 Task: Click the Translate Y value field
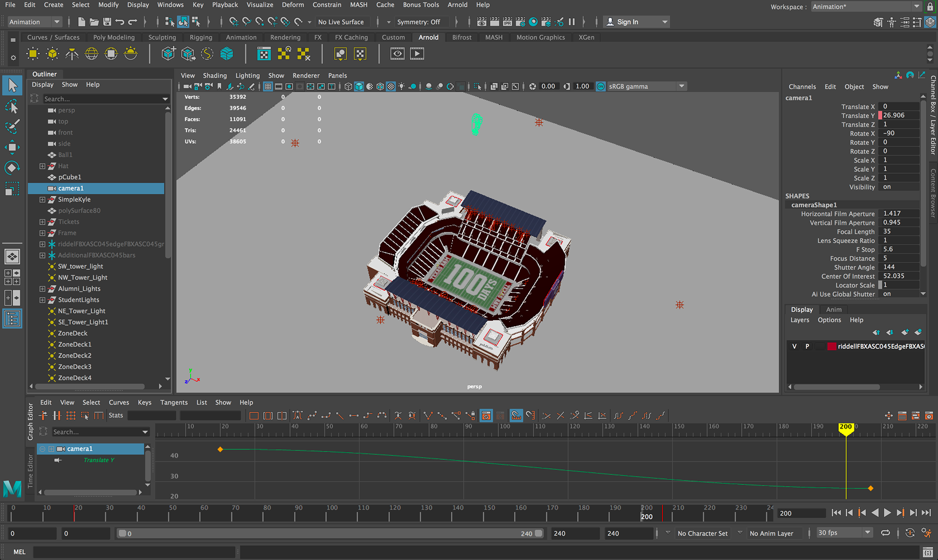coord(900,116)
